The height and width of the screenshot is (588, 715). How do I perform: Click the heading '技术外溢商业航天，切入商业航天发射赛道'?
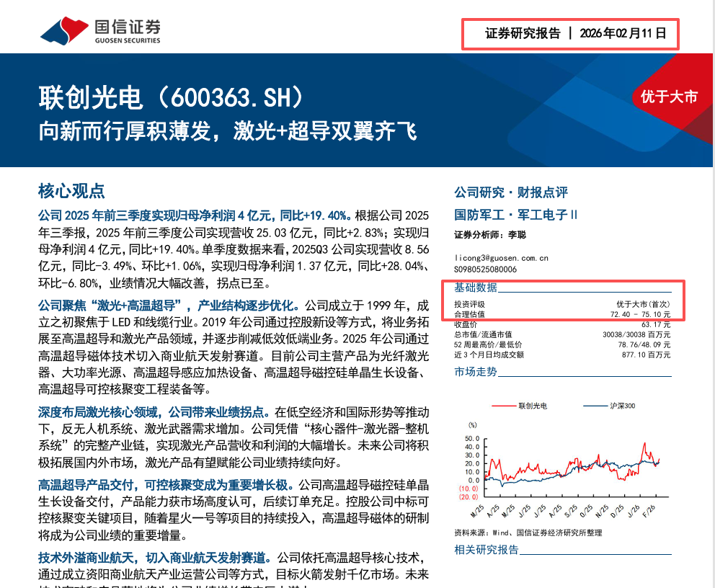click(152, 558)
